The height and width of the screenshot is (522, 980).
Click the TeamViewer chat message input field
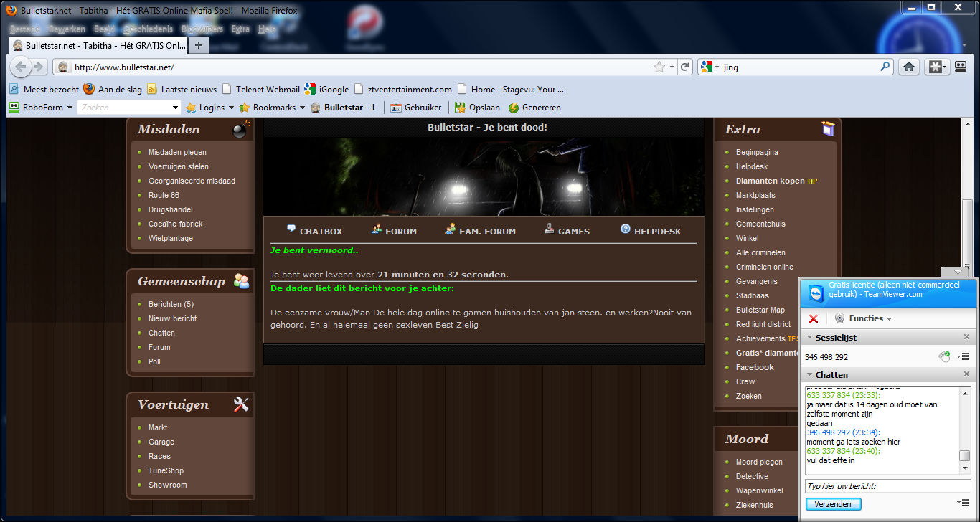tap(887, 486)
